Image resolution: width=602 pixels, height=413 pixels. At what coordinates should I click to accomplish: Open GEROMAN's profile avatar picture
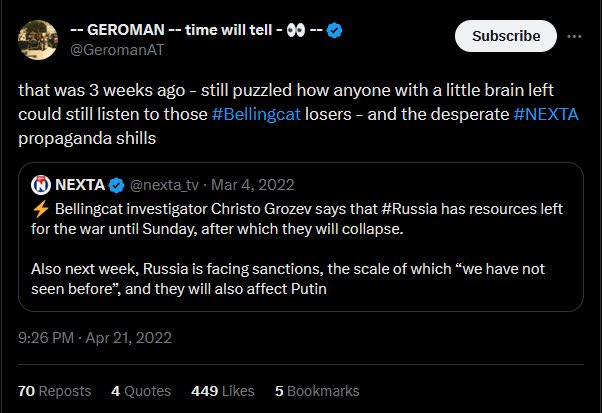[x=38, y=40]
